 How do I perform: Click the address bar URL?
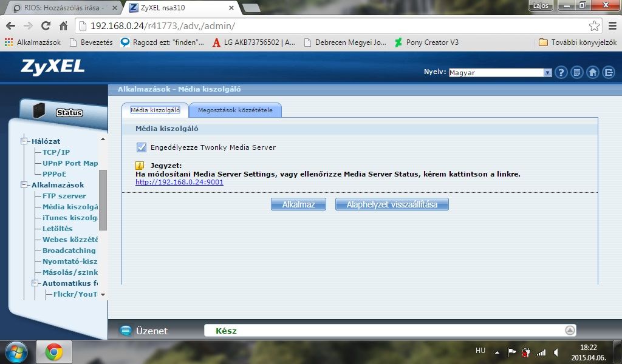pyautogui.click(x=163, y=25)
